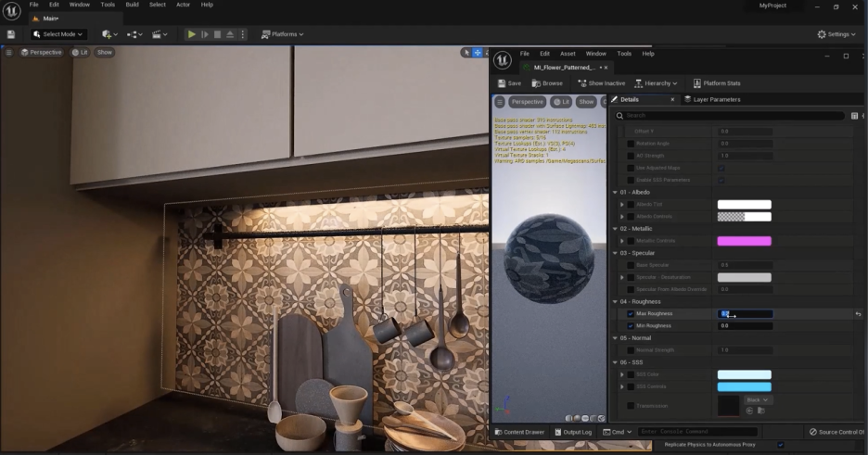Collapse the 06 - SSS section

tap(615, 362)
